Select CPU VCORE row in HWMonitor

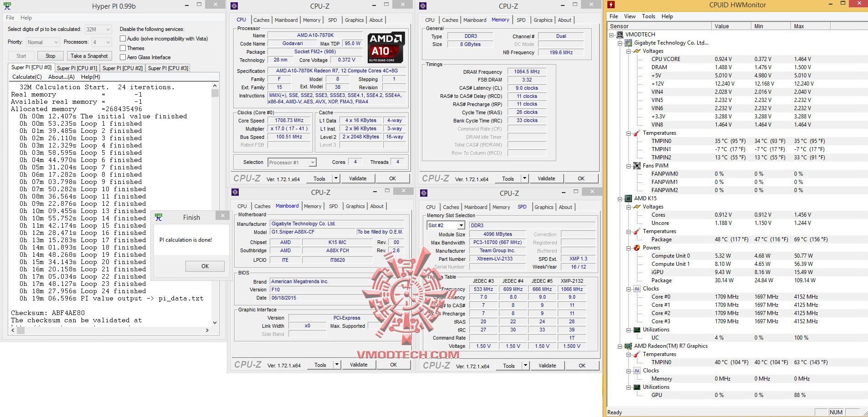point(737,59)
